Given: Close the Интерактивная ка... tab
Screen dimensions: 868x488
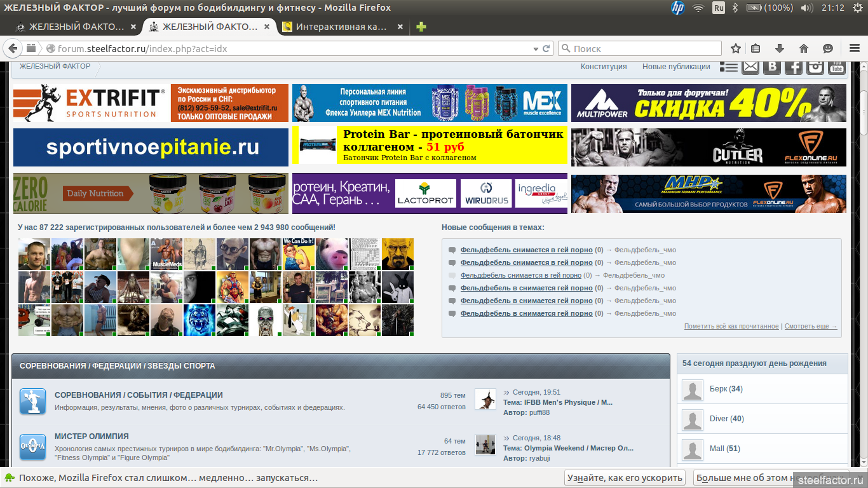Looking at the screenshot, I should point(400,27).
